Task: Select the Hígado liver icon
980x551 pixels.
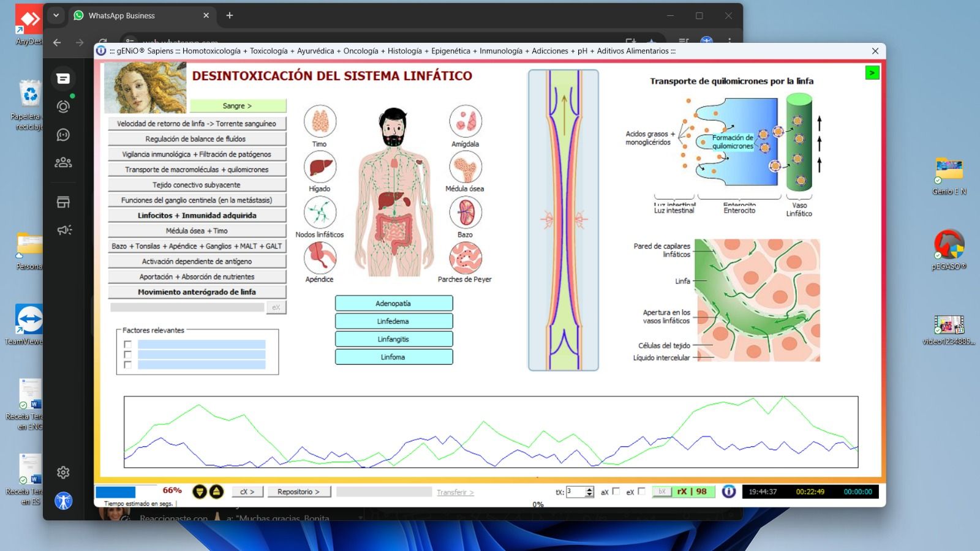Action: point(320,167)
